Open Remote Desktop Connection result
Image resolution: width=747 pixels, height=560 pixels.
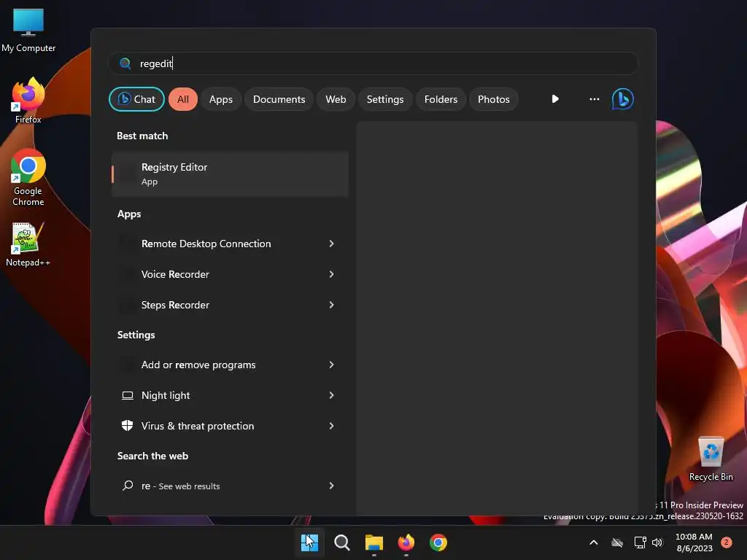coord(230,244)
